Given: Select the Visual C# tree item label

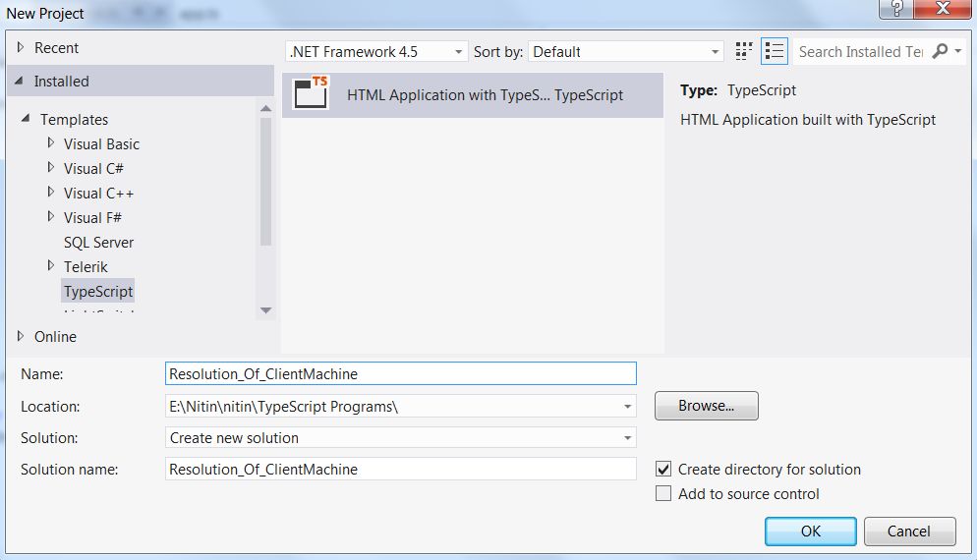Looking at the screenshot, I should click(93, 169).
